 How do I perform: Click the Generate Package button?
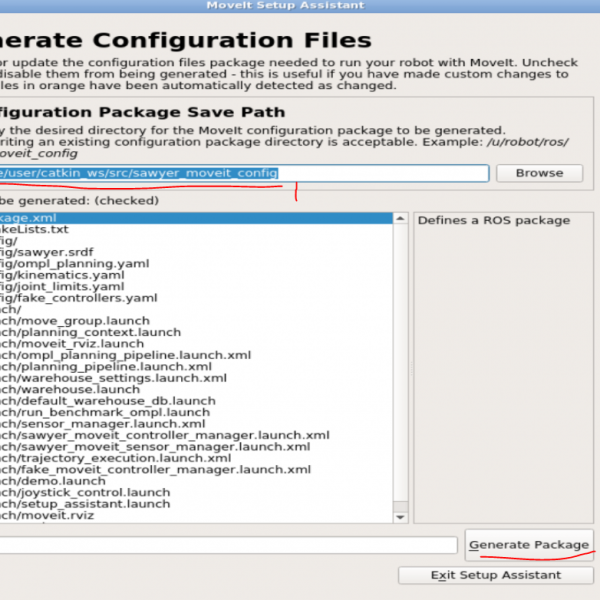(x=529, y=545)
